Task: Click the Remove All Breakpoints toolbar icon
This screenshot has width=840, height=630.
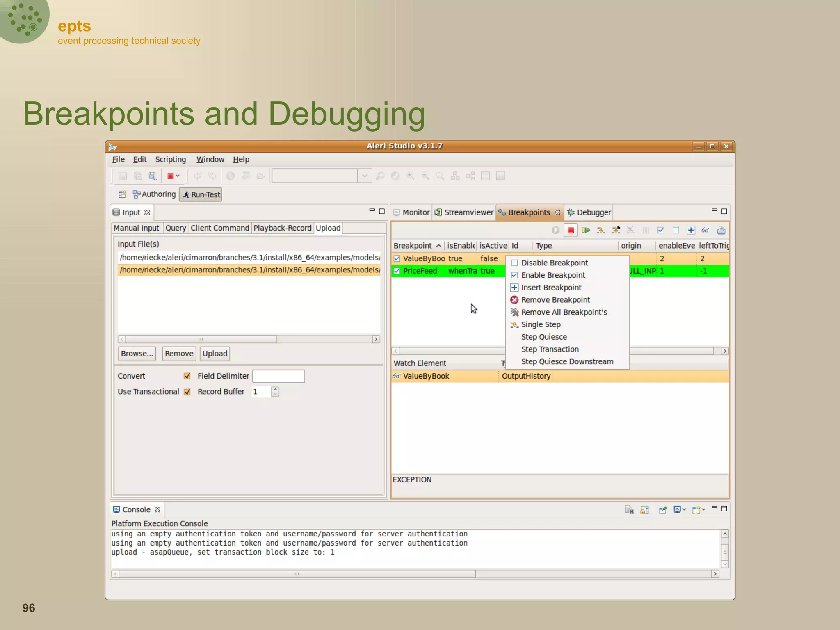Action: 631,230
